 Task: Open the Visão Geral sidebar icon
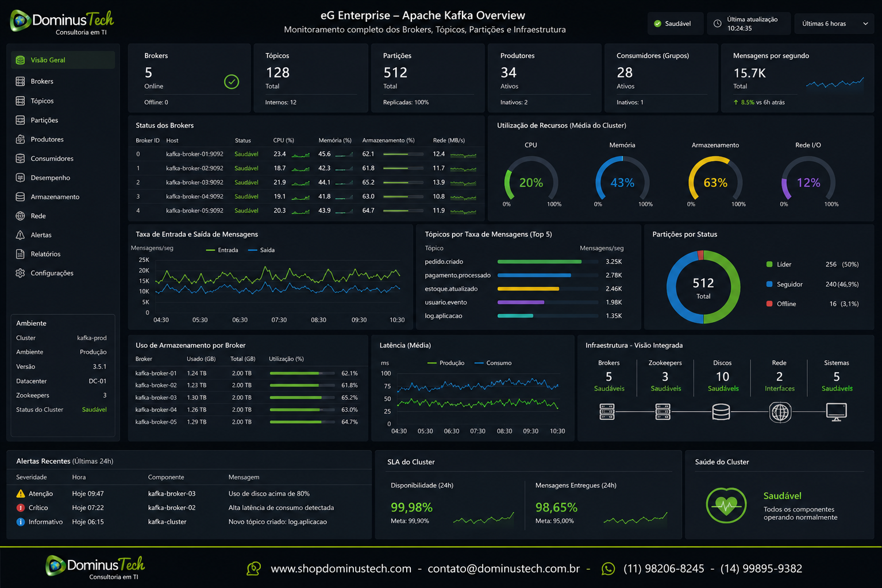point(20,60)
